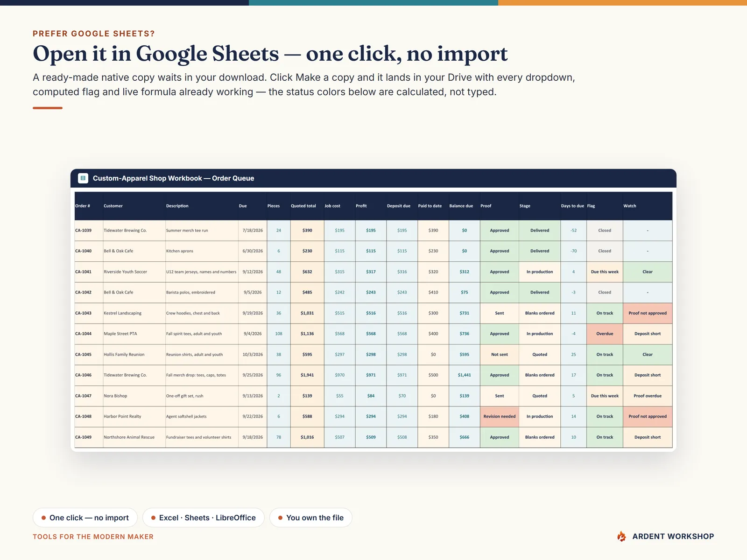The height and width of the screenshot is (560, 747).
Task: Click the 'Custom-Apparel Shop Workbook — Order Queue' title
Action: click(173, 178)
